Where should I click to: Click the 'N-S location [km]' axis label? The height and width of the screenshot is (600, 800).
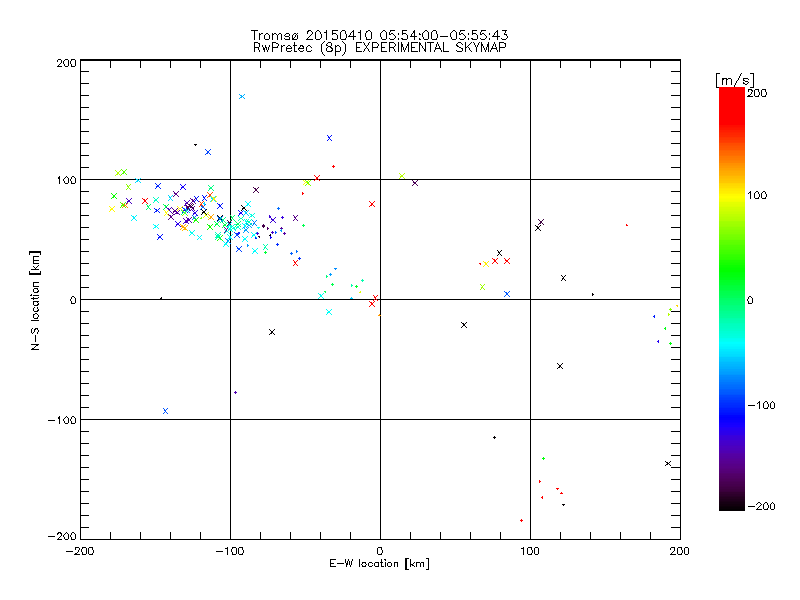[35, 301]
